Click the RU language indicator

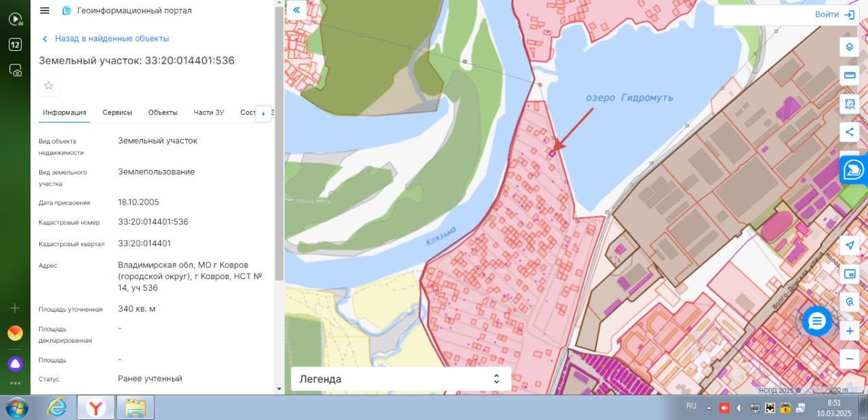tap(691, 406)
